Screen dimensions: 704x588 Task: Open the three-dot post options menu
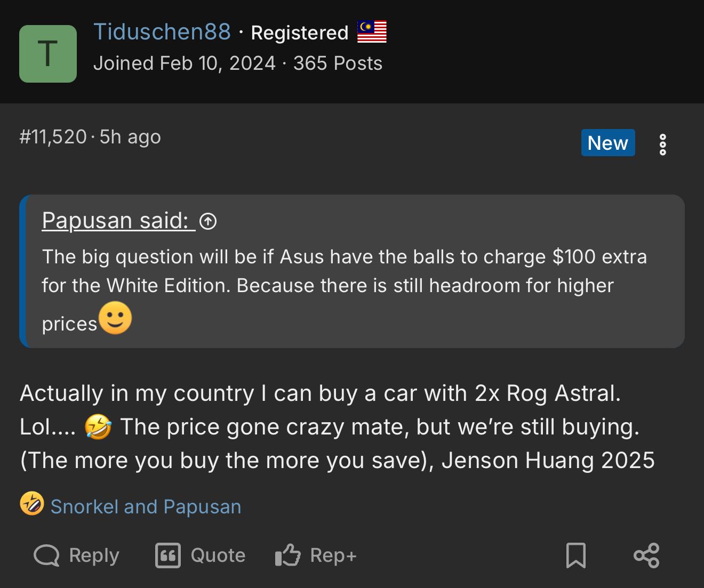pos(662,144)
